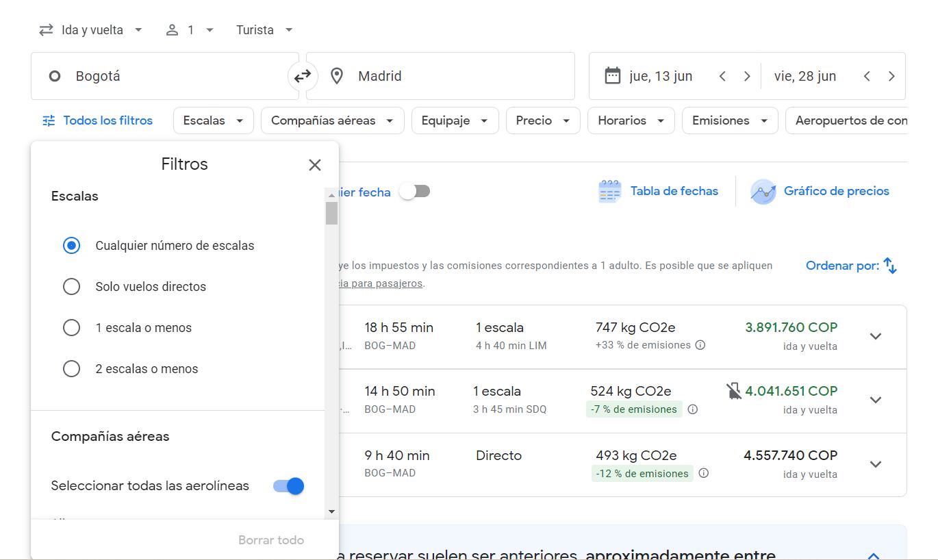Image resolution: width=938 pixels, height=560 pixels.
Task: Click the filters panel scrollbar thumb
Action: point(331,213)
